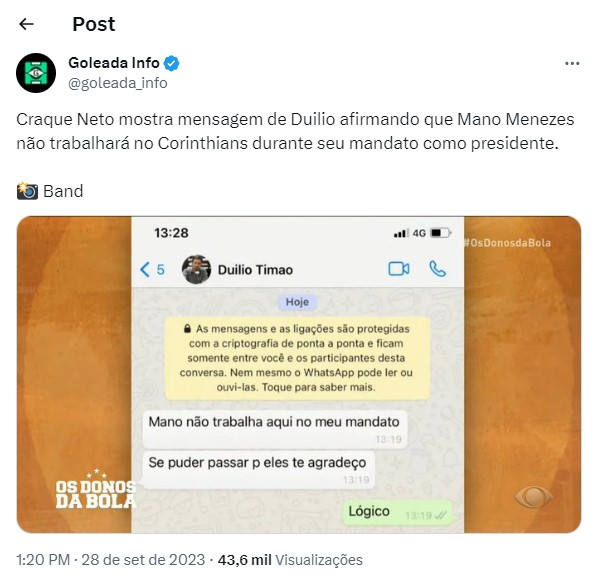This screenshot has height=584, width=595.
Task: Tap the phone call icon
Action: point(438,269)
